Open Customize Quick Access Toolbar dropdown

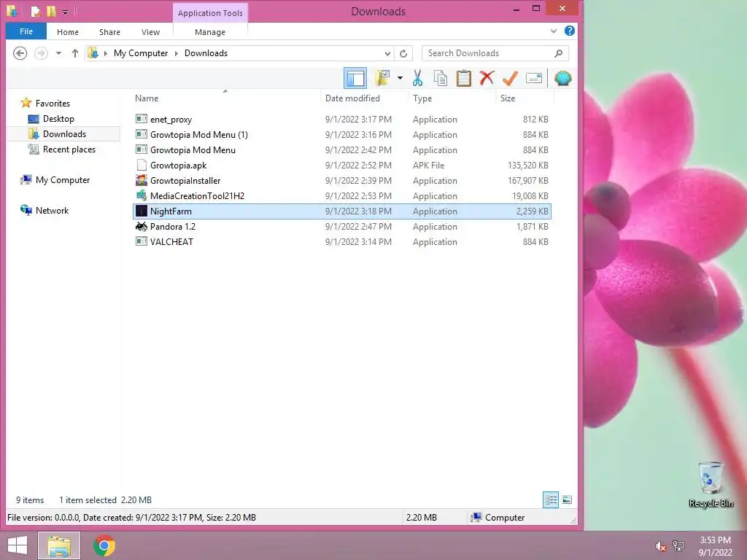pyautogui.click(x=65, y=12)
